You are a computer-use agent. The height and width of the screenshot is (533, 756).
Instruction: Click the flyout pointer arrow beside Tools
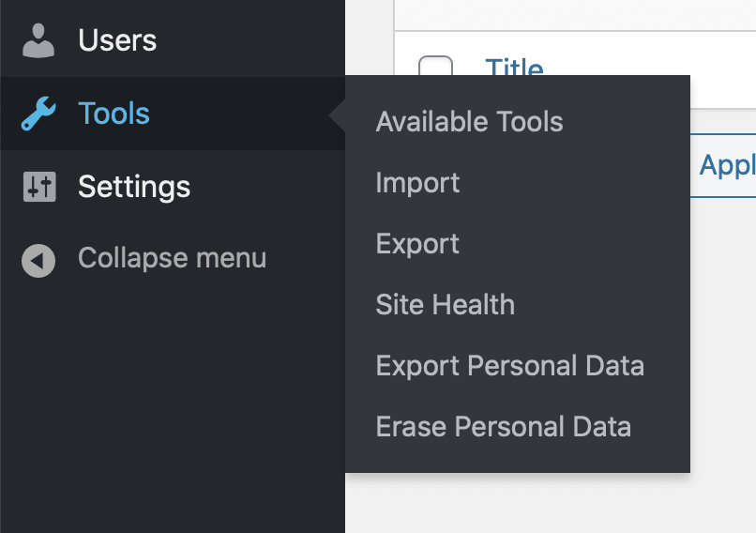pyautogui.click(x=338, y=115)
